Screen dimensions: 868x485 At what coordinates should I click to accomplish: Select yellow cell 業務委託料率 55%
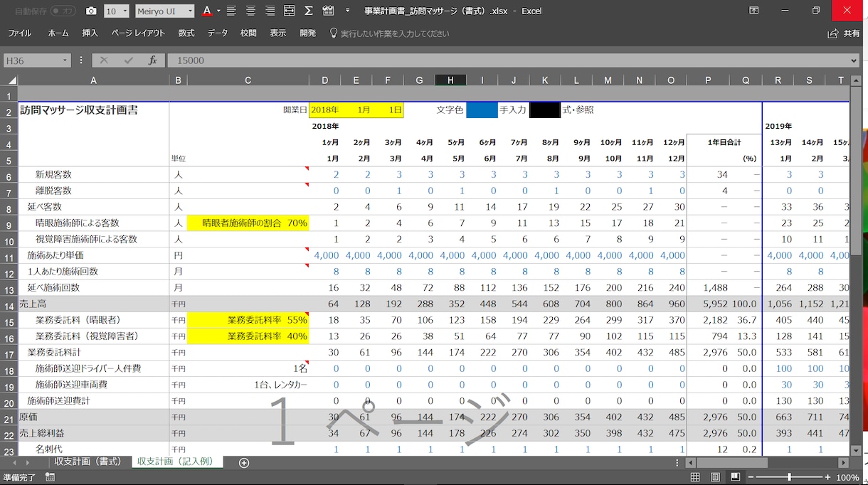point(248,320)
